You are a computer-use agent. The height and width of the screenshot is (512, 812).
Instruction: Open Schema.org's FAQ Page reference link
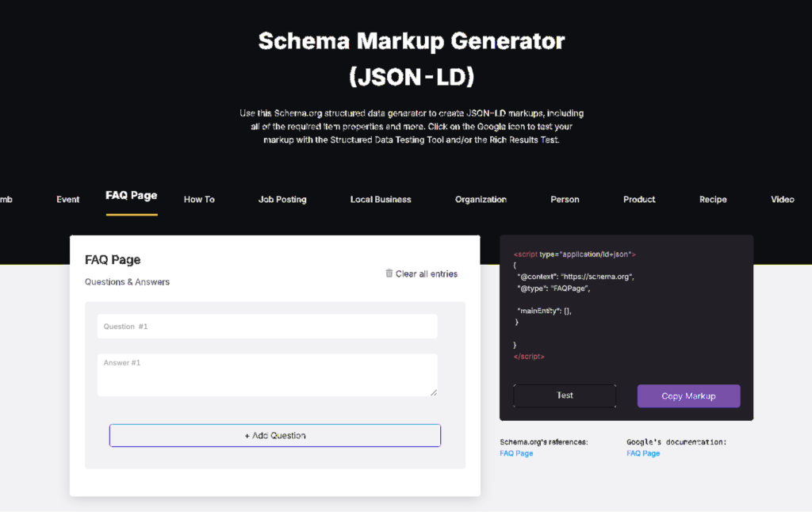[x=516, y=453]
